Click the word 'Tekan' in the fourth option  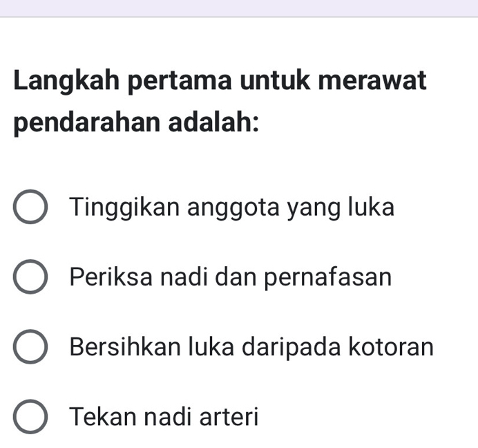pyautogui.click(x=98, y=416)
